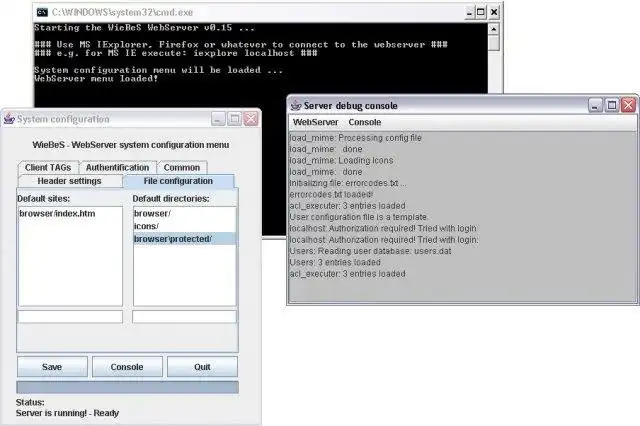Click 'errorcodes.txt loaded!' log line
Viewport: 640px width, 426px height.
pos(331,194)
